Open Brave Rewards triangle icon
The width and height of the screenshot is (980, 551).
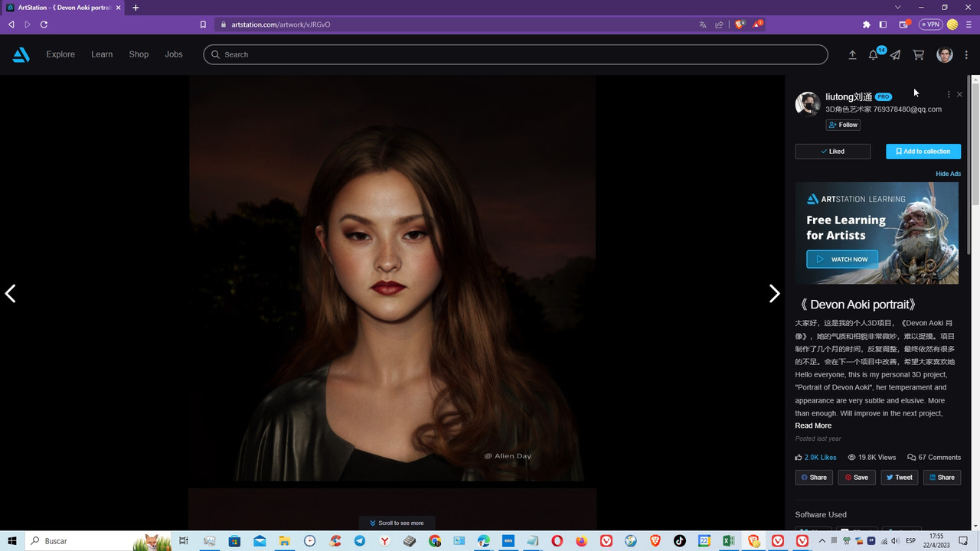coord(757,24)
